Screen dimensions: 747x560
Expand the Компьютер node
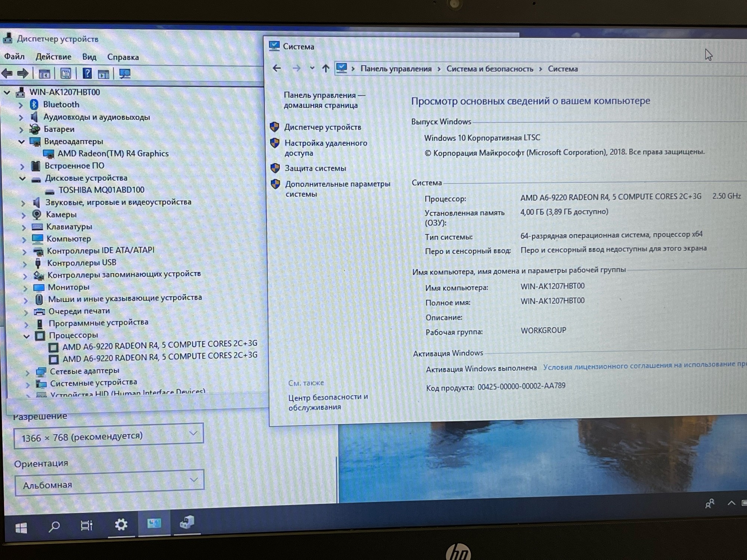tap(24, 240)
